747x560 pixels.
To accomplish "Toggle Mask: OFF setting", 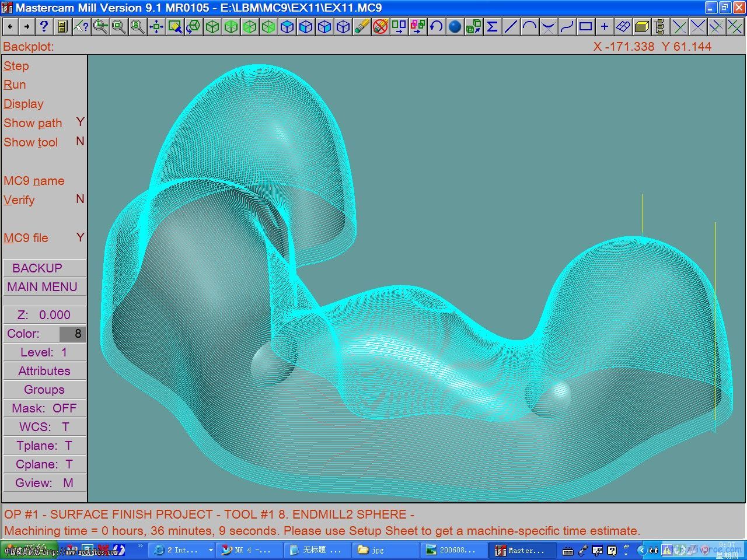I will coord(44,408).
